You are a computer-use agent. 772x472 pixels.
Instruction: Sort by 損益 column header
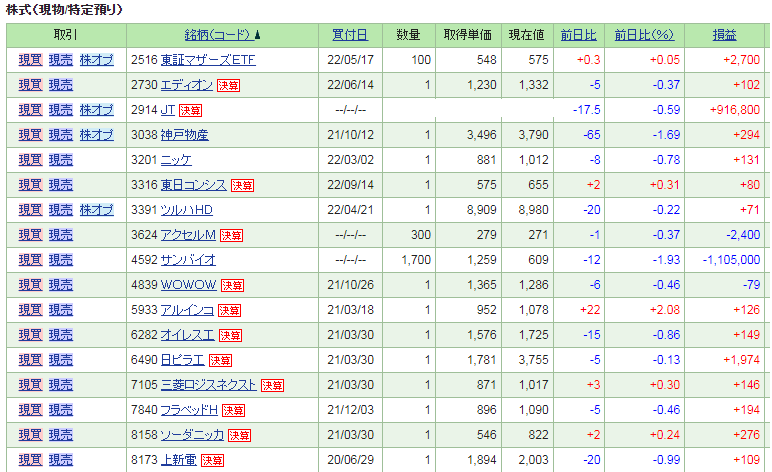click(724, 35)
